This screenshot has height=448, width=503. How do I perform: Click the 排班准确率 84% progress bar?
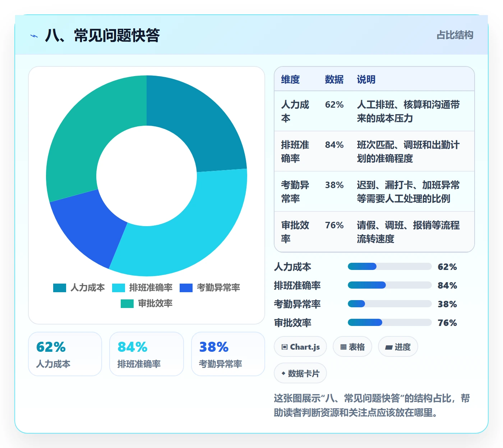389,285
